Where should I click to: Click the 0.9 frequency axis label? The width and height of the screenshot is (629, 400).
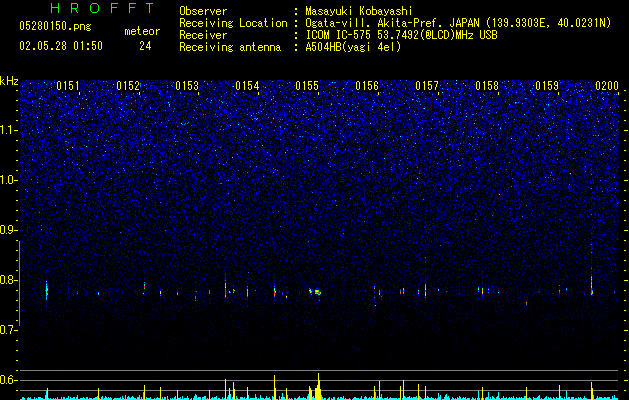(8, 230)
